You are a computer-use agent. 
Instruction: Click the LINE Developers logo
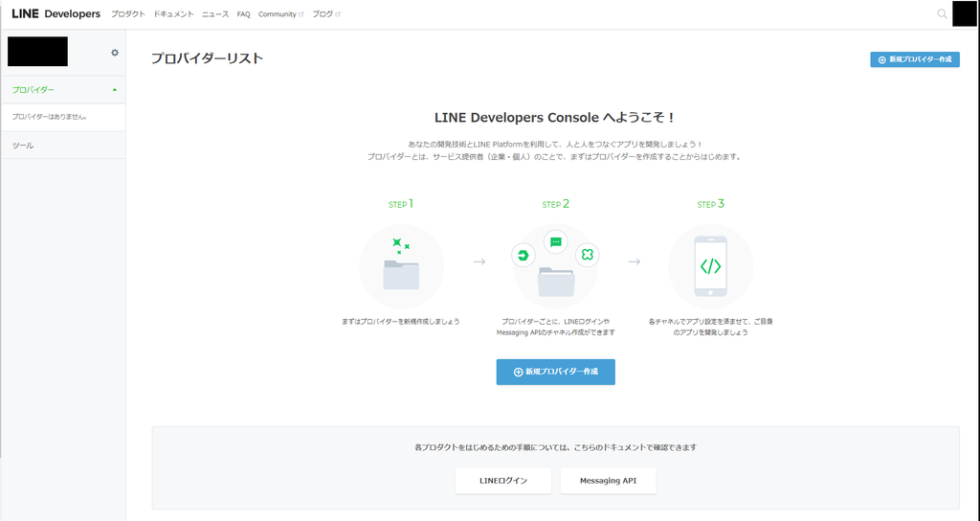56,13
